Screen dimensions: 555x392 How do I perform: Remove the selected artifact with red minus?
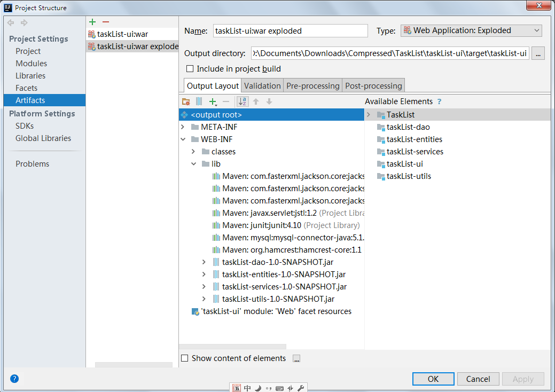tap(105, 22)
